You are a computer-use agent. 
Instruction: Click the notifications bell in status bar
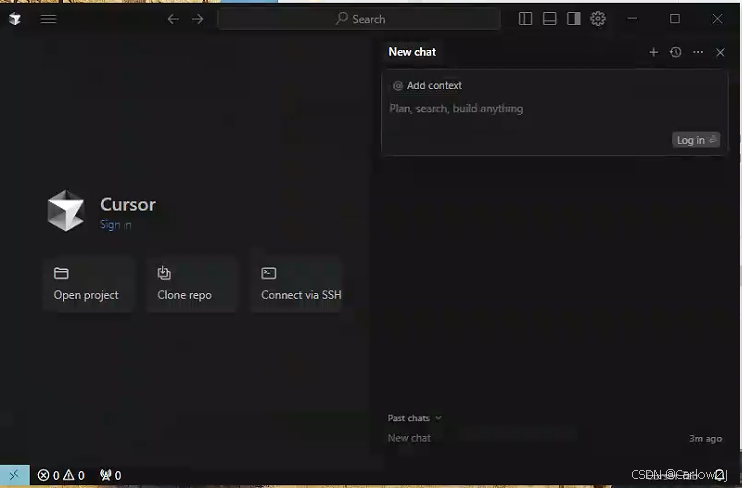[x=720, y=475]
